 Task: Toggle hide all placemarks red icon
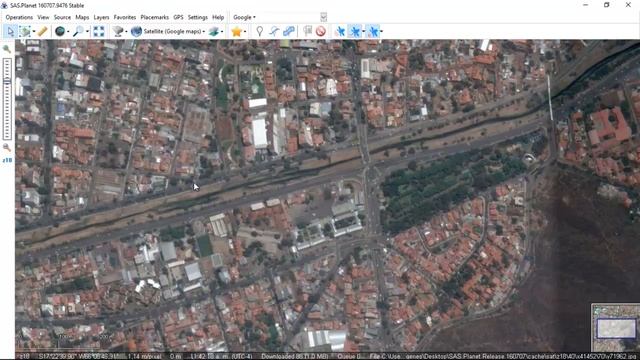click(x=320, y=31)
